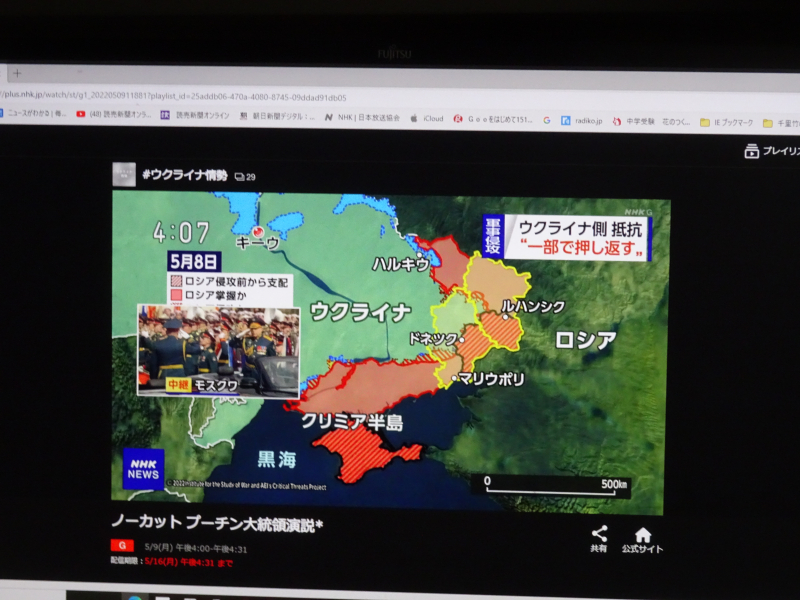Viewport: 800px width, 600px height.
Task: Share the video via 共有 icon
Action: (599, 539)
